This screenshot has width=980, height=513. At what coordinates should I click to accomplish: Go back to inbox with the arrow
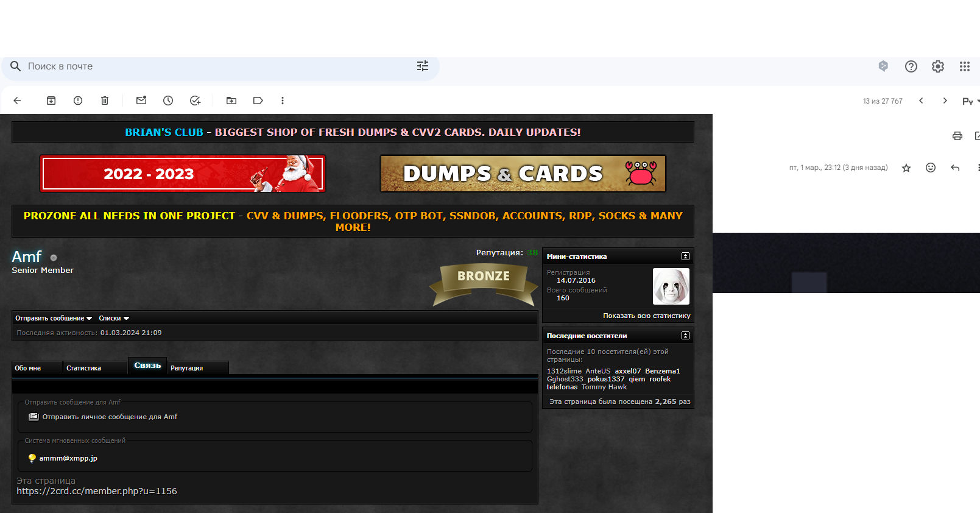coord(17,101)
